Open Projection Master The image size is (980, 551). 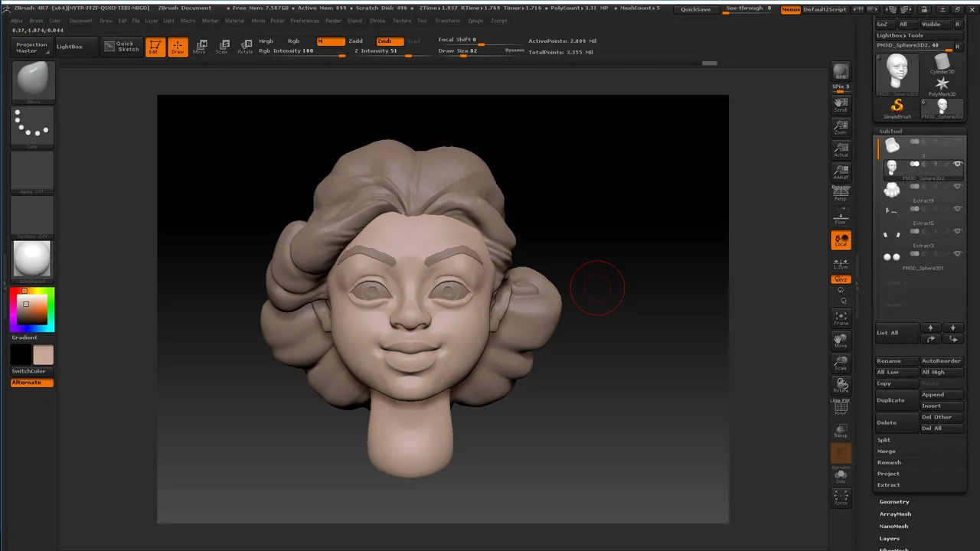32,47
